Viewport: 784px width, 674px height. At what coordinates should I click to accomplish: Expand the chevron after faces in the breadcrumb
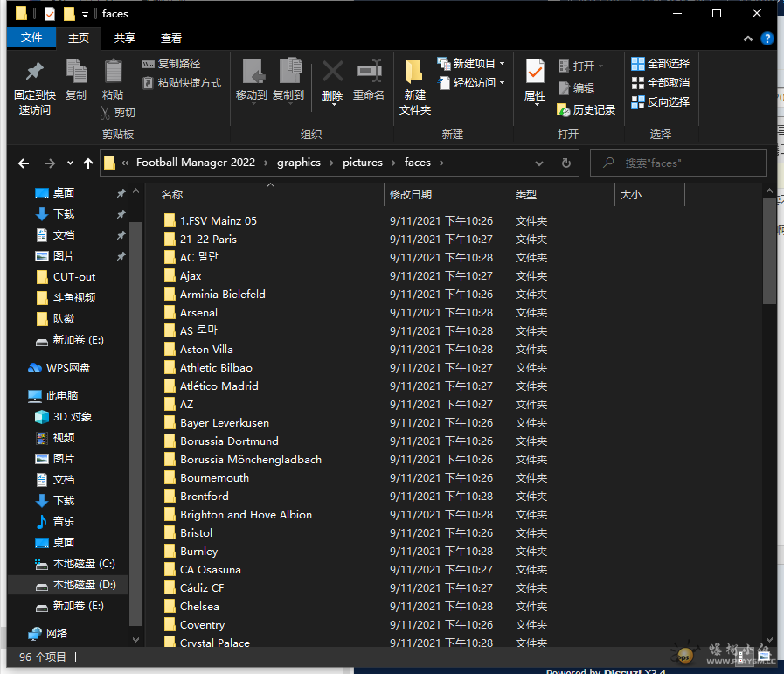(x=441, y=163)
